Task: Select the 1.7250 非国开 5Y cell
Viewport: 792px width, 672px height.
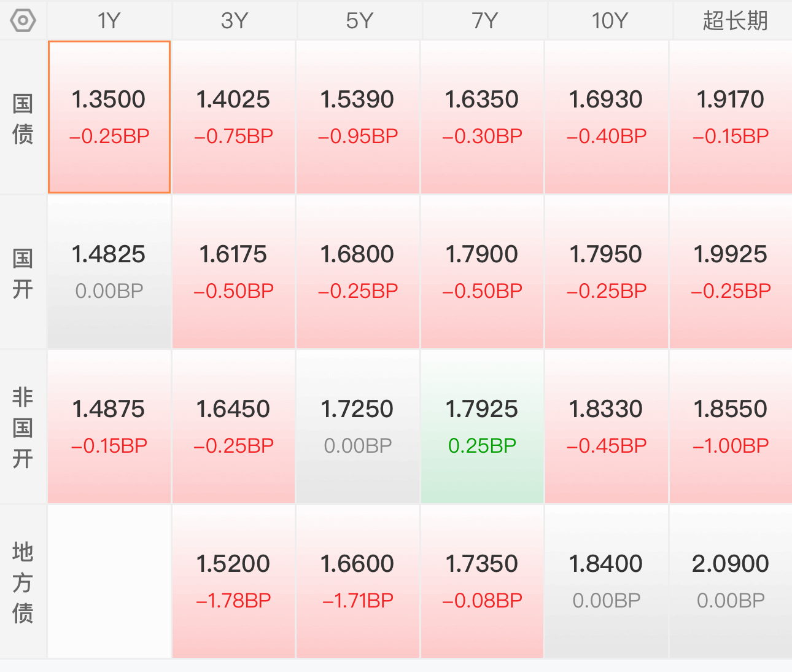Action: coord(358,427)
